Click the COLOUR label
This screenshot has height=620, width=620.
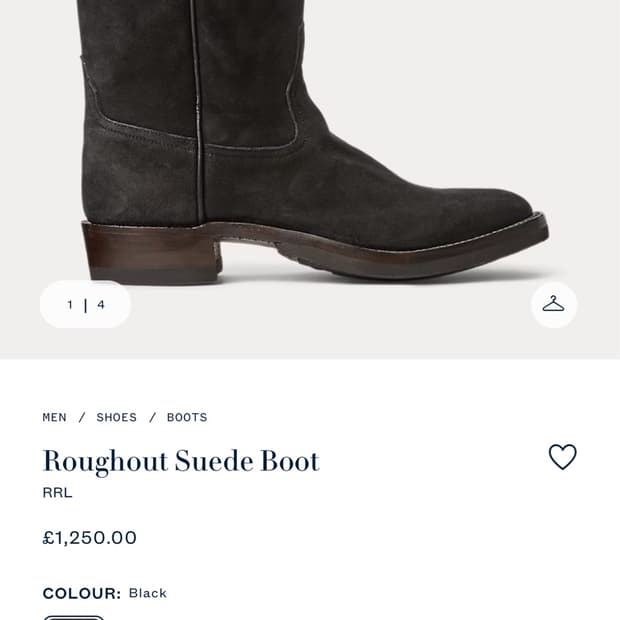tap(82, 593)
